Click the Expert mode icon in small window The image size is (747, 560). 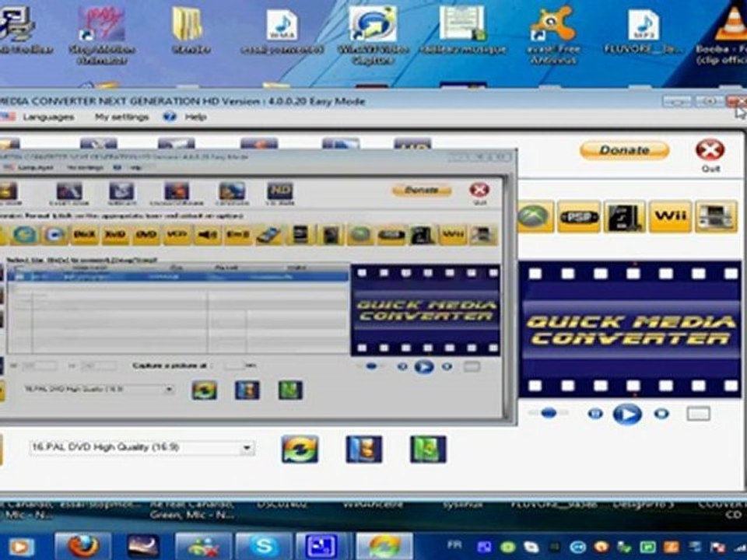(69, 191)
